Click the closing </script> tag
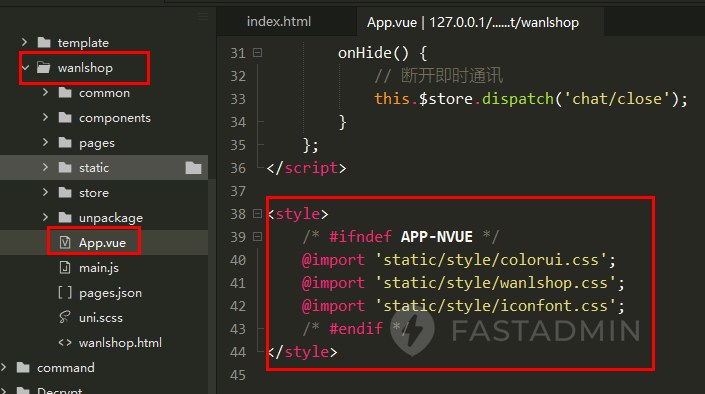The width and height of the screenshot is (705, 394). click(x=306, y=168)
